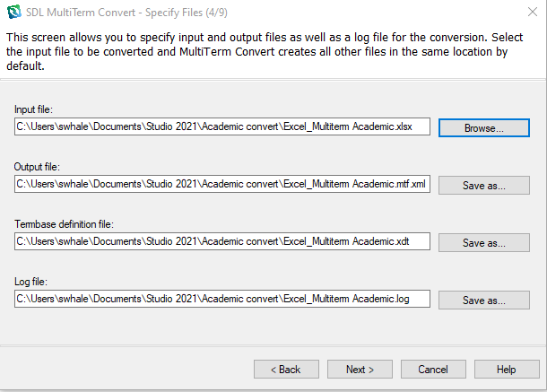Viewport: 547px width, 392px height.
Task: Click the 'Termbase definition file:' label
Action: click(x=64, y=224)
